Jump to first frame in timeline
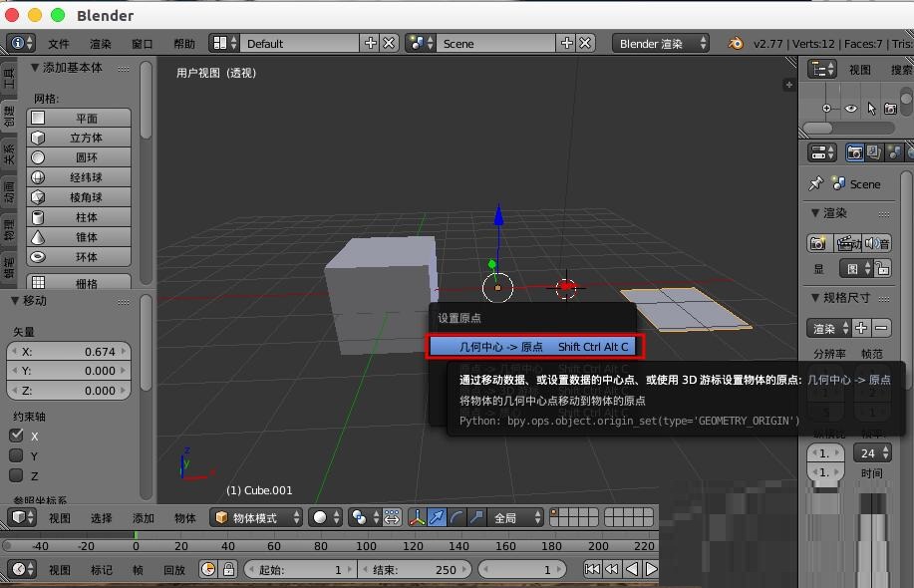 pos(592,569)
